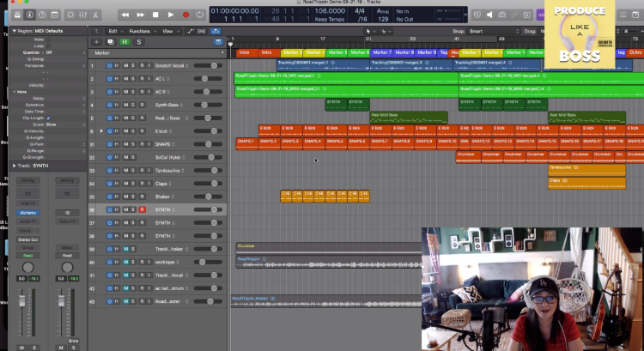Solo the Synth Bass track

(x=133, y=105)
